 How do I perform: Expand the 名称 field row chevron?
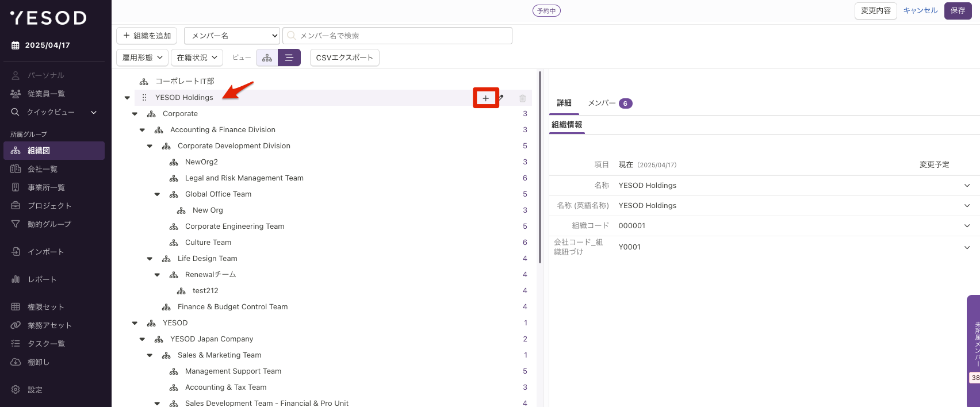(967, 186)
